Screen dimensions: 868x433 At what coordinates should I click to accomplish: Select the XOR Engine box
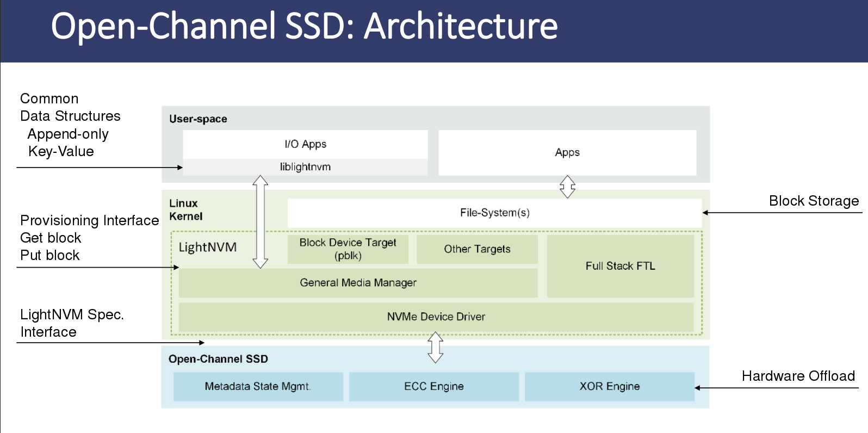610,387
